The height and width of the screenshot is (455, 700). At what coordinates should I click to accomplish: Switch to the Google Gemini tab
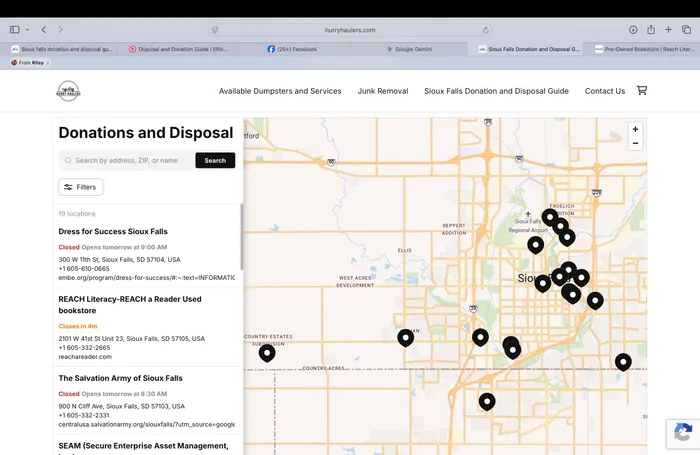pyautogui.click(x=409, y=48)
